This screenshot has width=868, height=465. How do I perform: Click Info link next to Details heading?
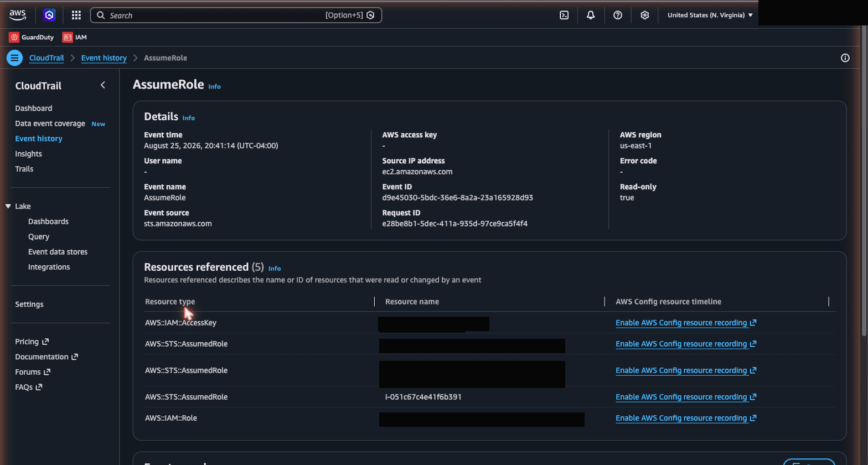click(189, 118)
